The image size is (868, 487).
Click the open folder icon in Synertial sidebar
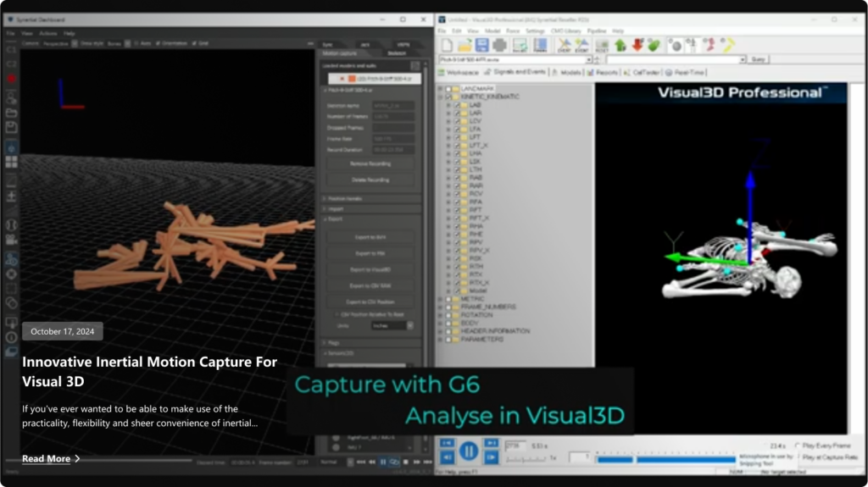(x=12, y=112)
